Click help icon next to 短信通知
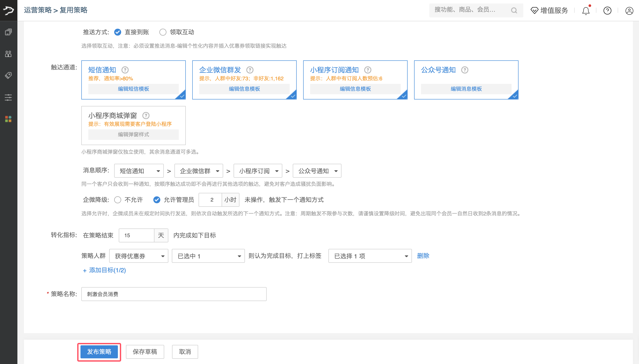Screen dimensions: 639x364 [x=125, y=70]
